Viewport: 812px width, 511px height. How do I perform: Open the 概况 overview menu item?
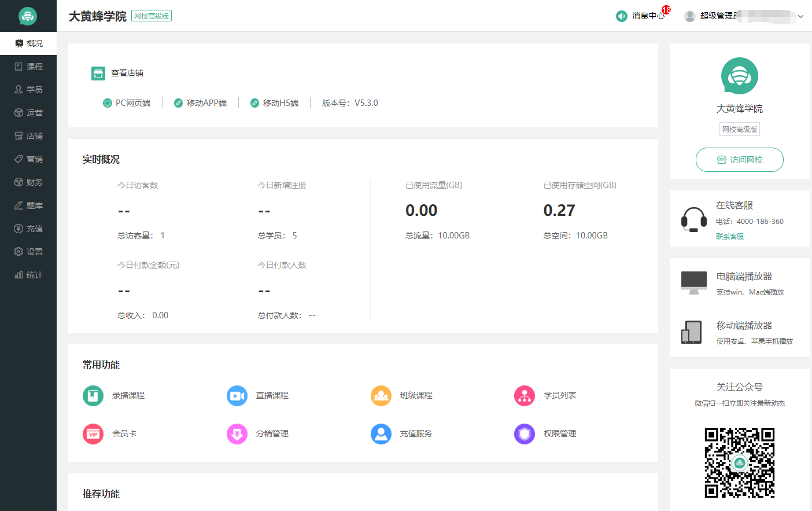[x=28, y=43]
